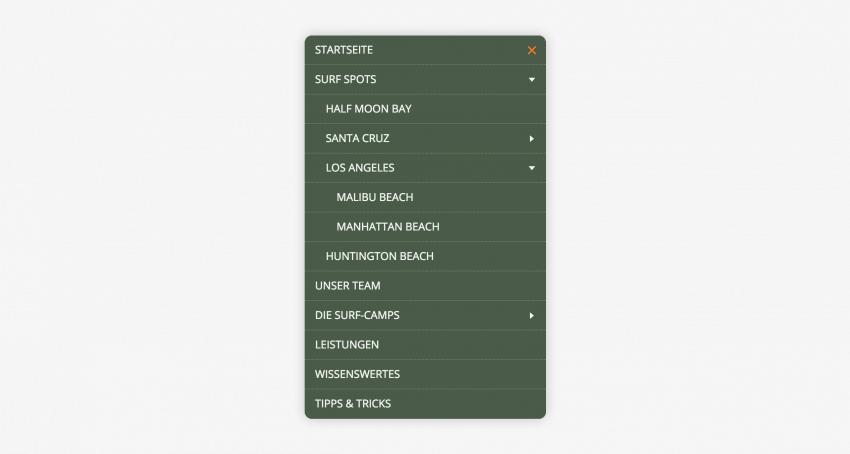Expand the Die Surf-Camps submenu arrow
Viewport: 850px width, 454px height.
532,315
